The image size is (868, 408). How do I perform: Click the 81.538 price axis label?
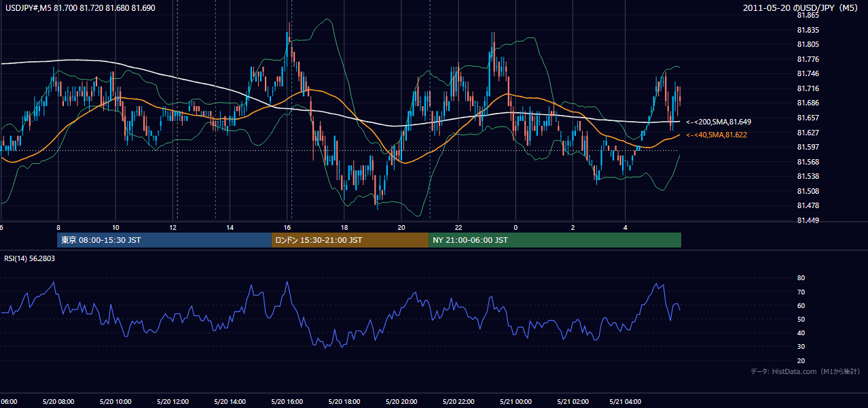tap(807, 176)
